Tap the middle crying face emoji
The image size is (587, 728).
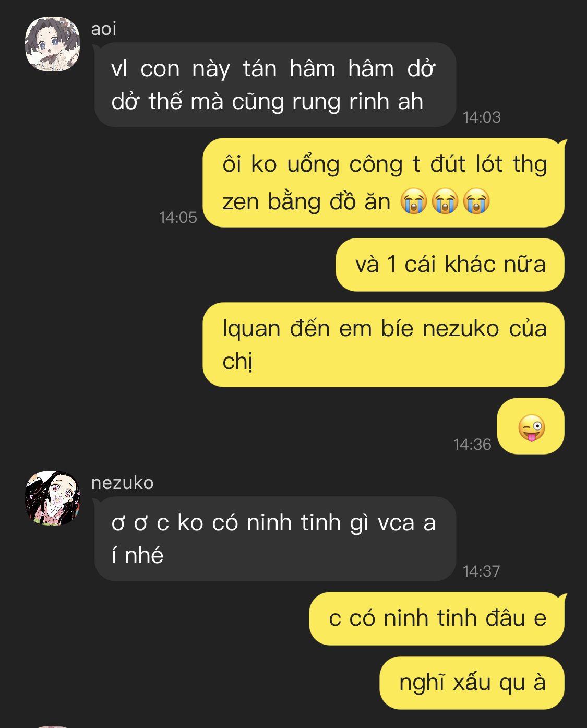[x=445, y=201]
